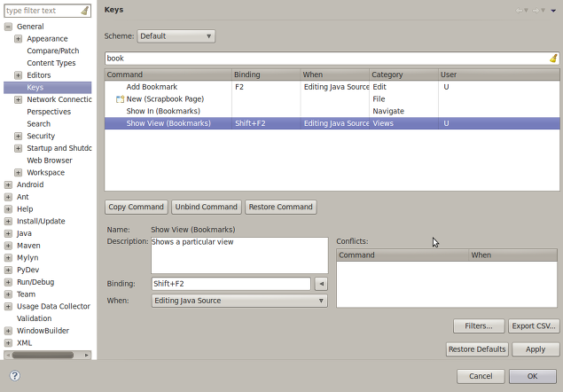Viewport: 563px width, 392px height.
Task: Expand the Java preferences node
Action: [x=8, y=233]
